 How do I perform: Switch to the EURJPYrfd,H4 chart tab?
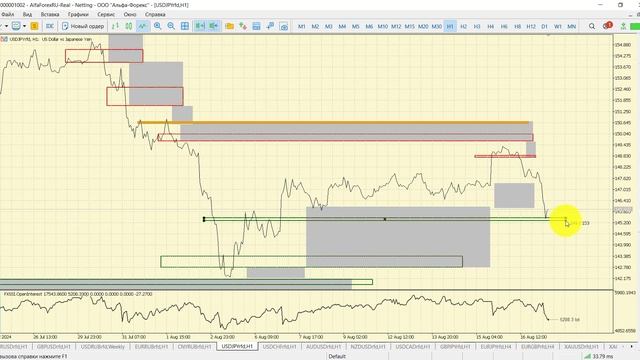click(x=496, y=347)
